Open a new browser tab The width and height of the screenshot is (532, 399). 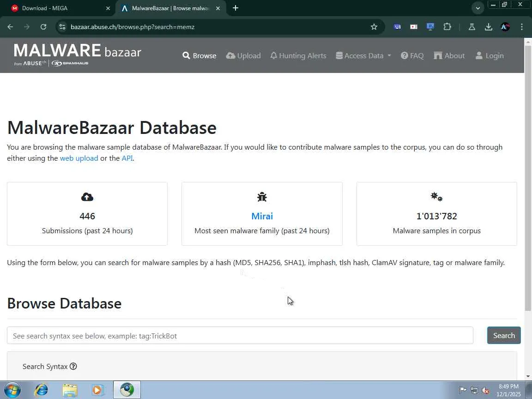pyautogui.click(x=236, y=8)
